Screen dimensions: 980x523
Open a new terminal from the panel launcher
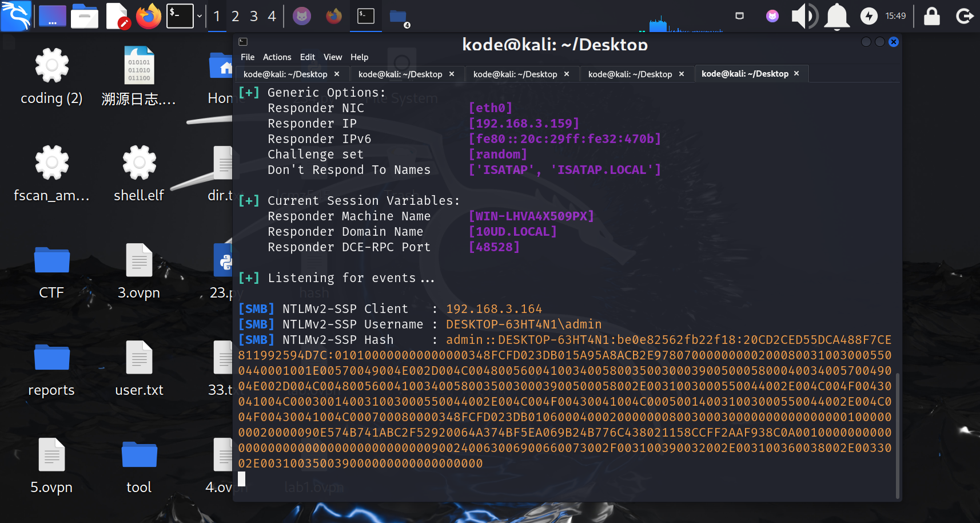pos(180,16)
